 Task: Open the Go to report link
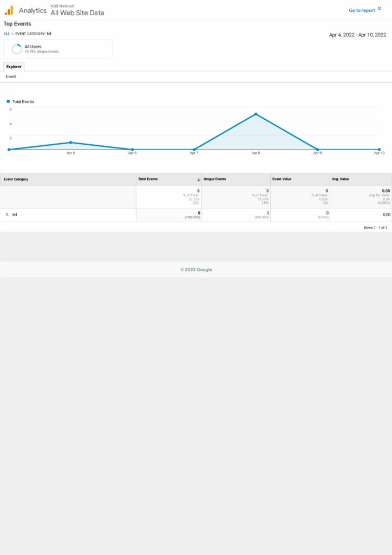click(x=362, y=10)
